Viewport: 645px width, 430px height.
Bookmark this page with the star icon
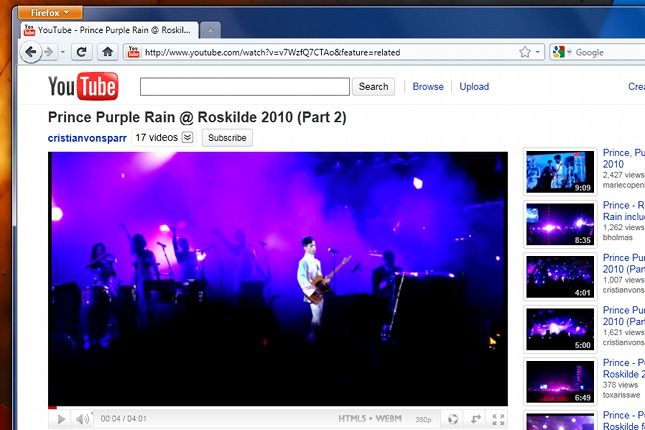point(524,52)
